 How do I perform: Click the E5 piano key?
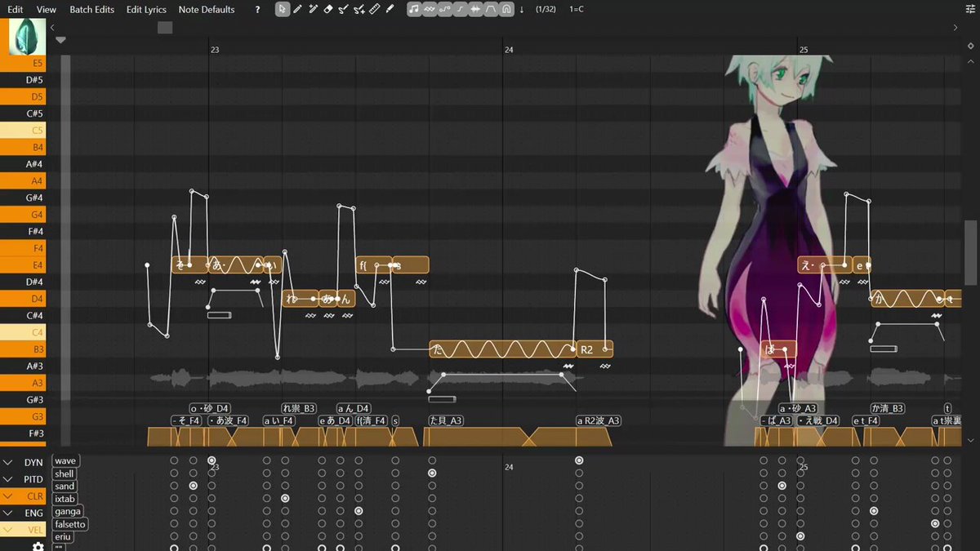(23, 63)
